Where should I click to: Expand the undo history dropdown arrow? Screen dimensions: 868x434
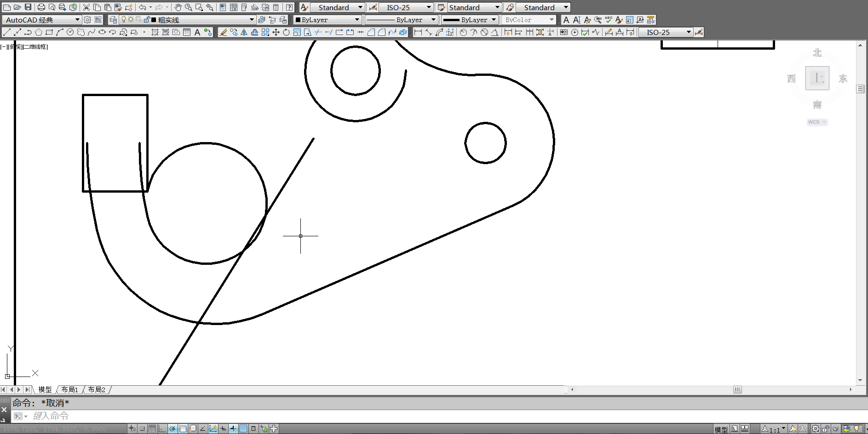[150, 7]
